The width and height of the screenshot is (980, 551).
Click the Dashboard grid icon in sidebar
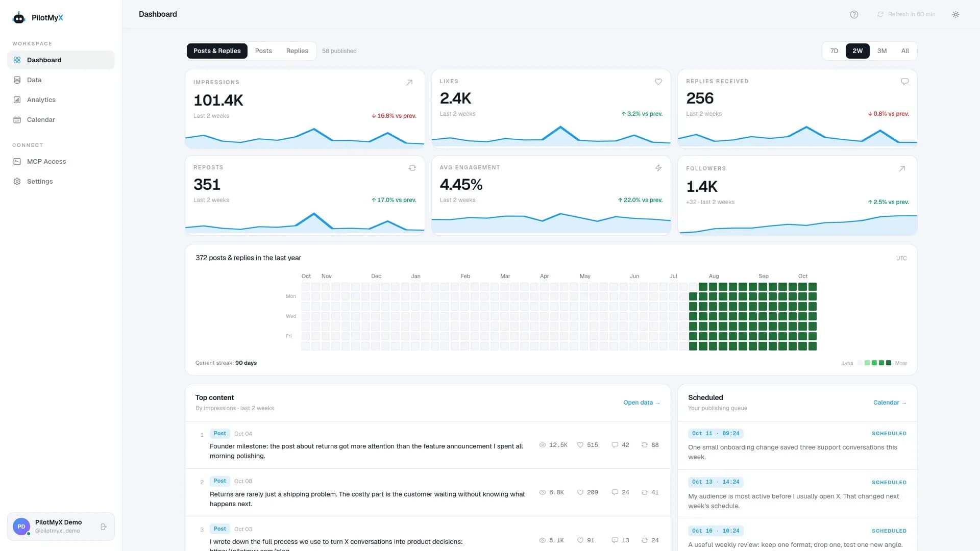click(17, 60)
